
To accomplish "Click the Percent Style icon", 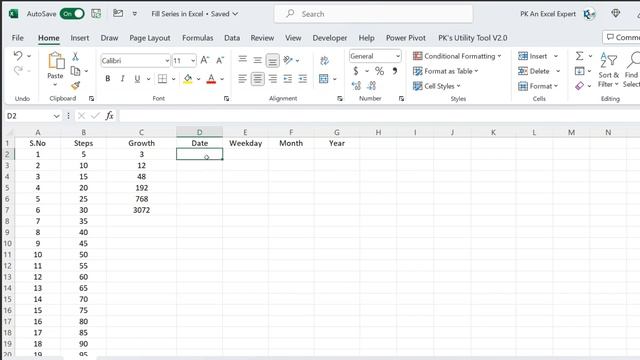I will point(380,71).
